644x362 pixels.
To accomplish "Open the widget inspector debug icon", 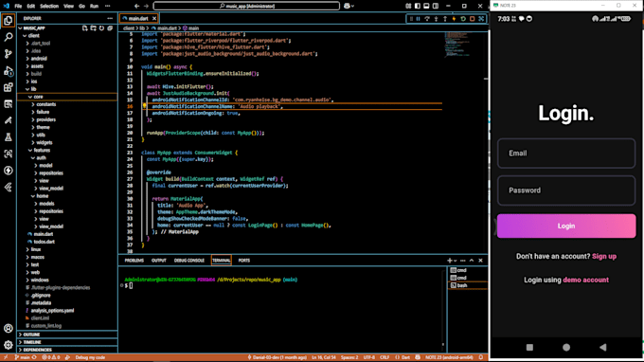I will (481, 19).
